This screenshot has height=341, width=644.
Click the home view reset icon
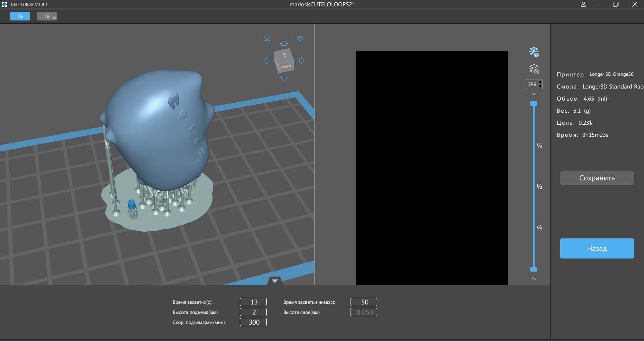(x=267, y=38)
